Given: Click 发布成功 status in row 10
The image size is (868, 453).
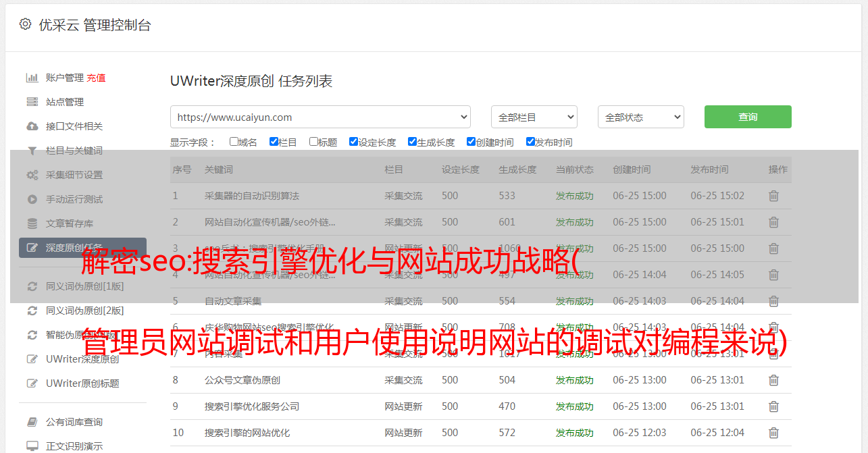Looking at the screenshot, I should pos(575,433).
